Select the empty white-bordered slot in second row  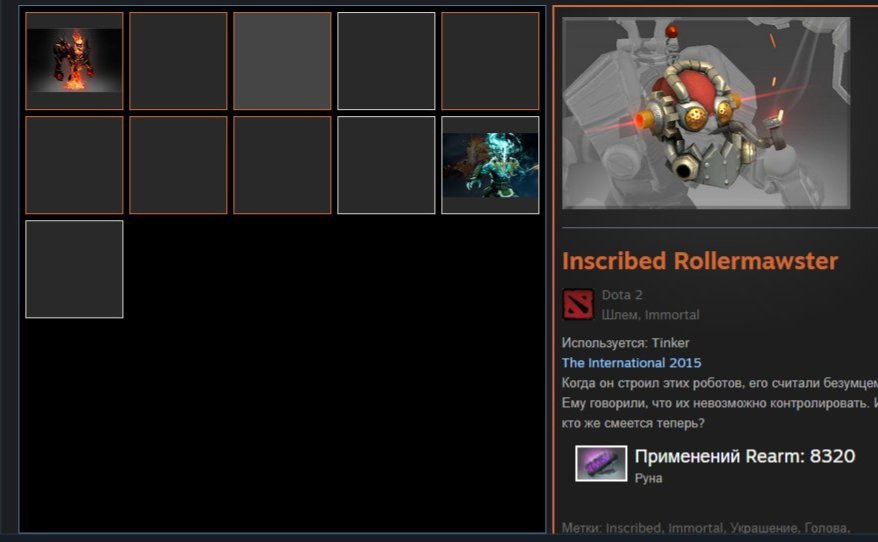coord(386,165)
